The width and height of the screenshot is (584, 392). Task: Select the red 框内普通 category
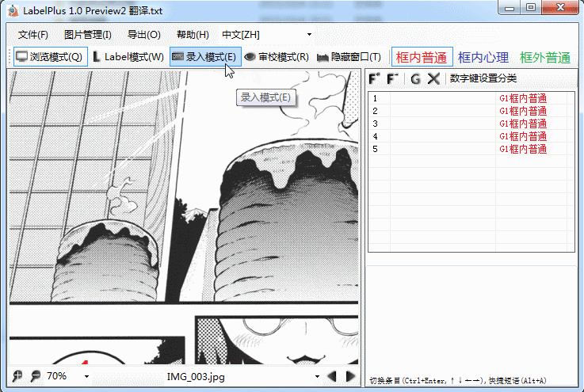click(x=422, y=57)
